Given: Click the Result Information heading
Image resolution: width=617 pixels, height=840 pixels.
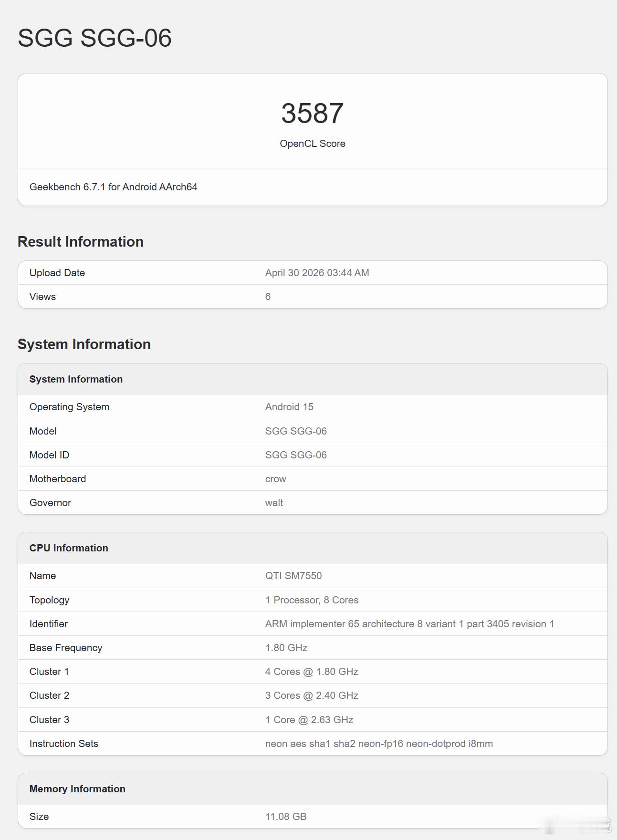Looking at the screenshot, I should click(81, 242).
